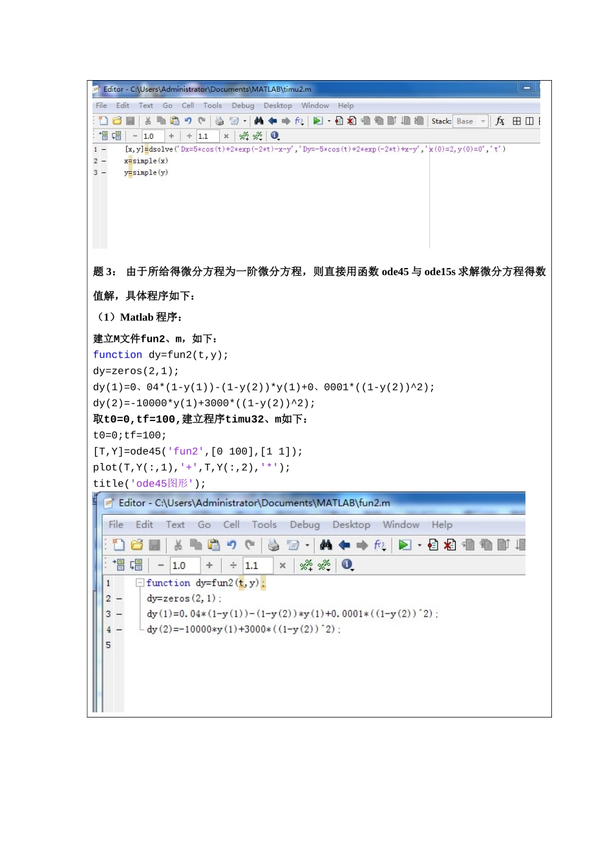Screen dimensions: 614x868
Task: Click the Run icon in fun2.m toolbar
Action: pos(405,545)
